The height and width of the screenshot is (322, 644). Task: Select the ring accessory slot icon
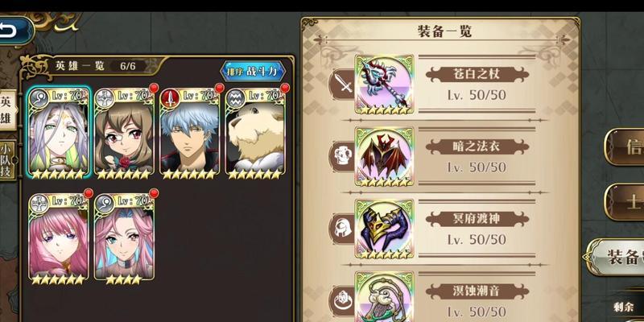(343, 300)
